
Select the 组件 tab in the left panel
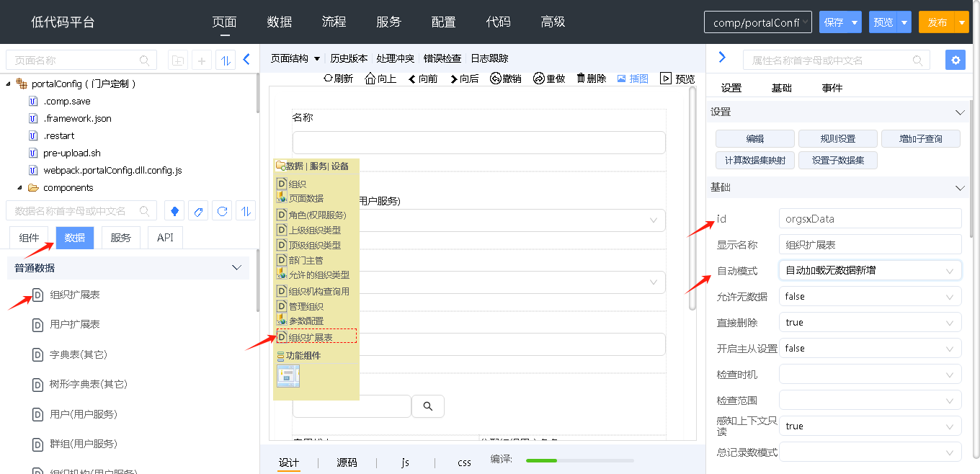29,238
